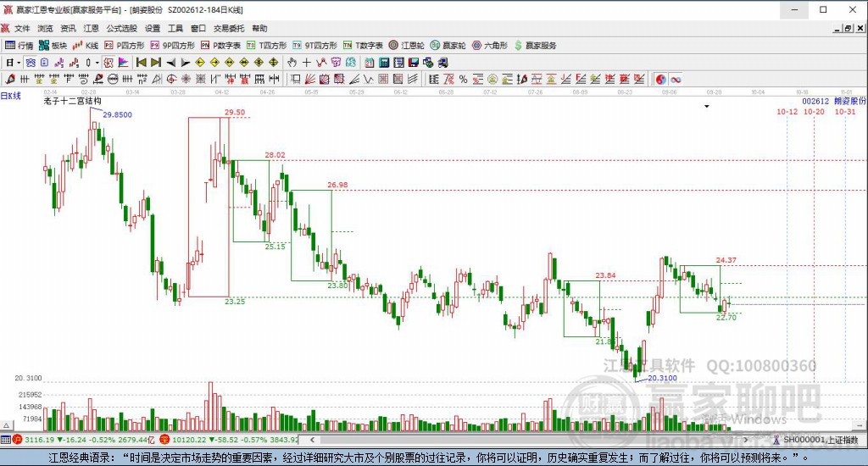Viewport: 868px width, 466px height.
Task: Click the horizontal scrollbar right arrow
Action: (x=746, y=440)
